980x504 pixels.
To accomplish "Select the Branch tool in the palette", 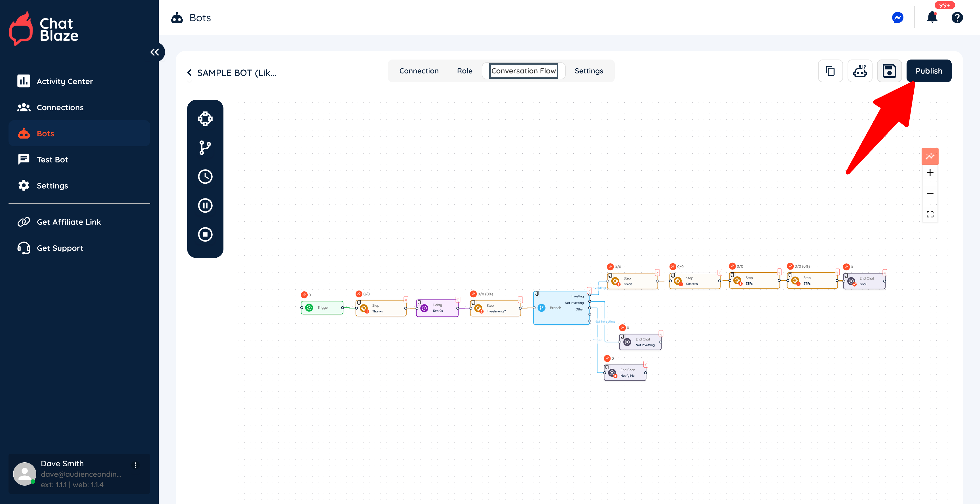I will pyautogui.click(x=205, y=148).
